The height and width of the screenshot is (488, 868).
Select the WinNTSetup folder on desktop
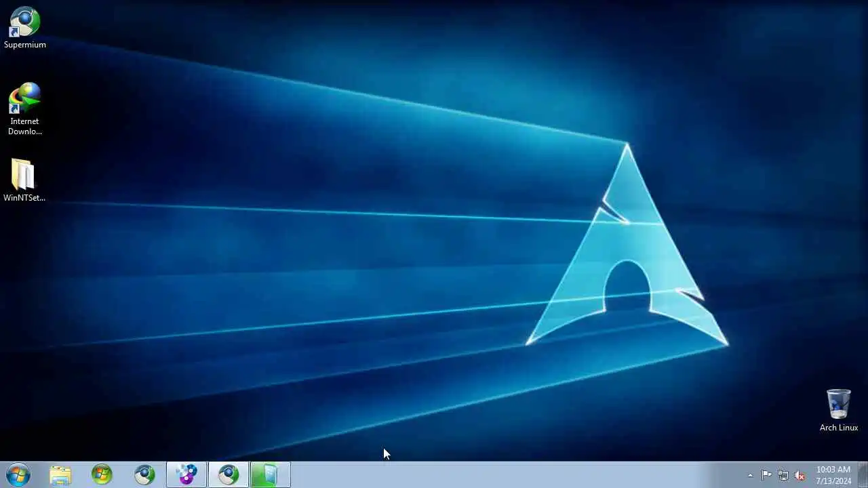[24, 180]
